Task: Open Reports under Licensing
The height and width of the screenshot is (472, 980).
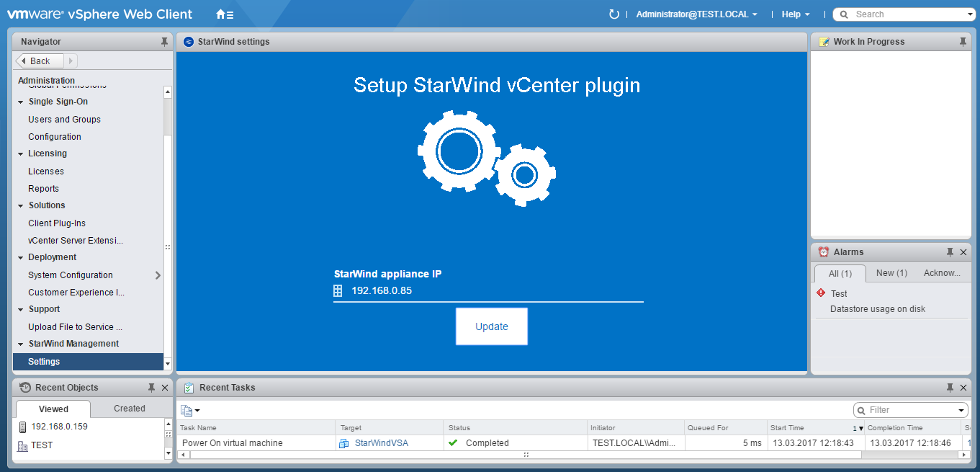Action: coord(43,189)
